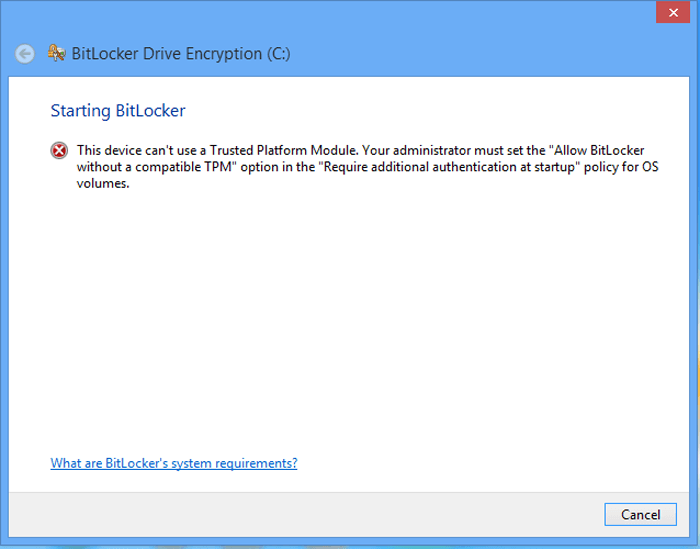Close the BitLocker Drive Encryption window
The height and width of the screenshot is (549, 700).
(x=670, y=12)
